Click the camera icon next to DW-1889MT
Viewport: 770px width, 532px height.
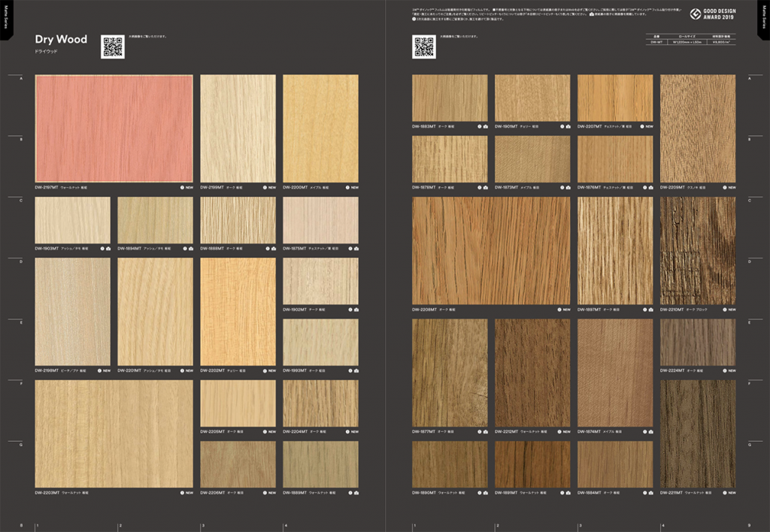pos(356,493)
